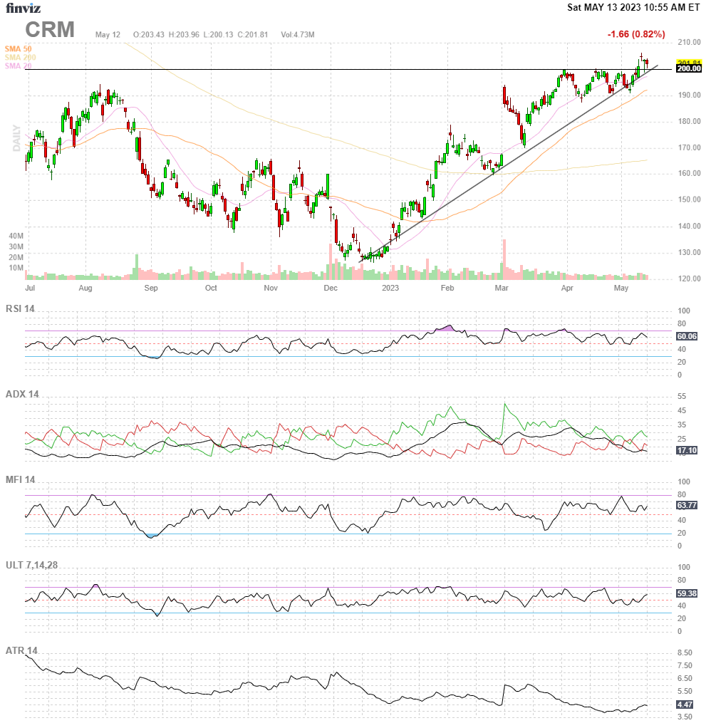
Task: Click the 160.00 price axis label
Action: [x=690, y=174]
